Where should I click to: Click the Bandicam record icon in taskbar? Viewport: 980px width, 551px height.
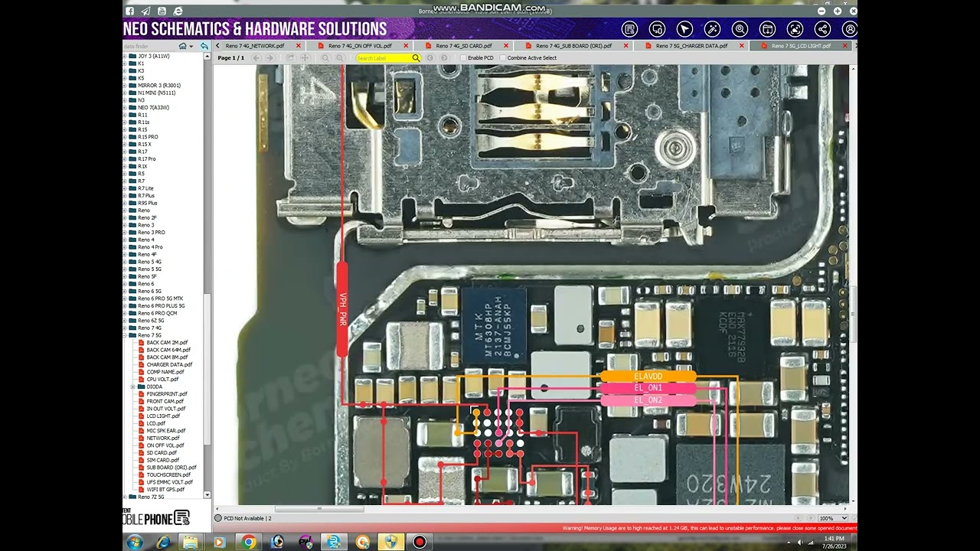point(420,542)
